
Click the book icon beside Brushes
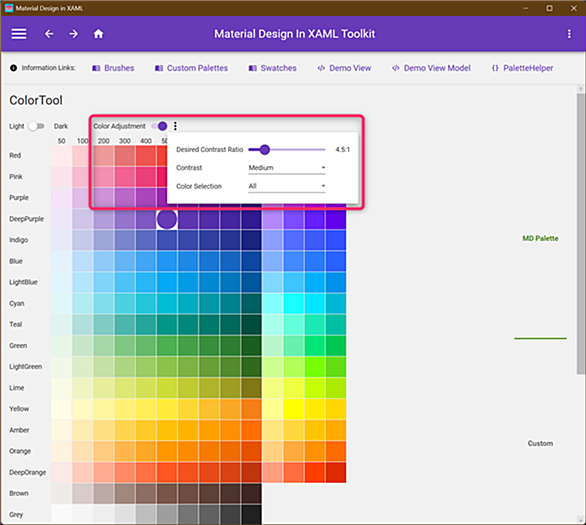pos(96,68)
